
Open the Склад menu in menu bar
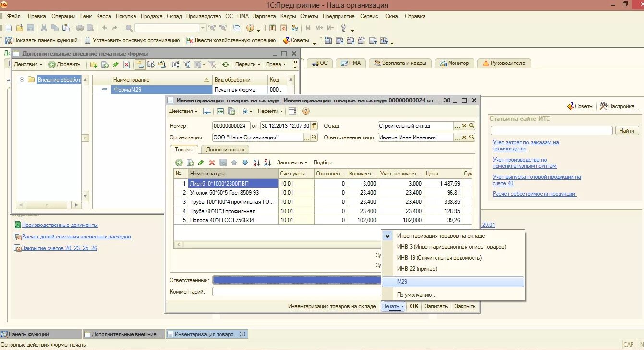coord(174,16)
